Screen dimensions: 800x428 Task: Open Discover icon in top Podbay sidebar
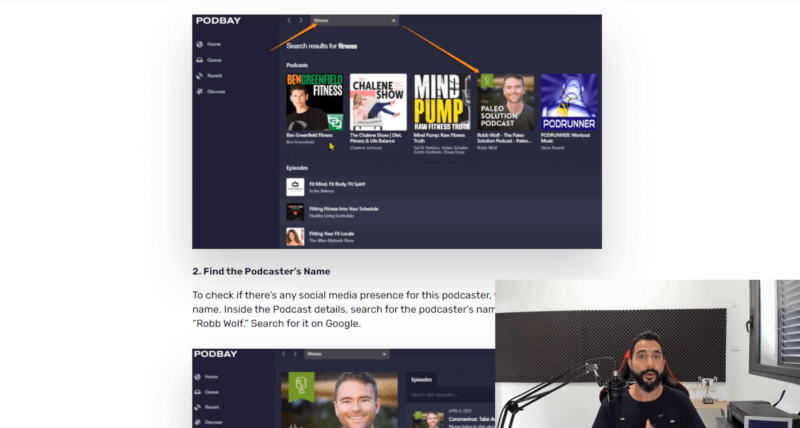coord(199,92)
